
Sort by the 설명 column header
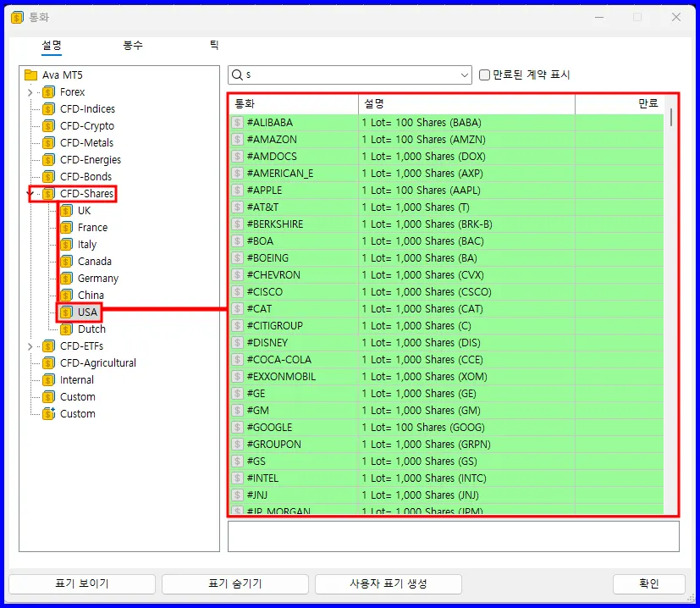tap(466, 104)
